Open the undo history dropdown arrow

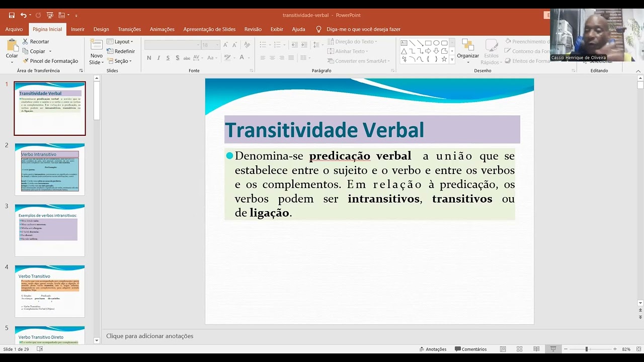30,16
